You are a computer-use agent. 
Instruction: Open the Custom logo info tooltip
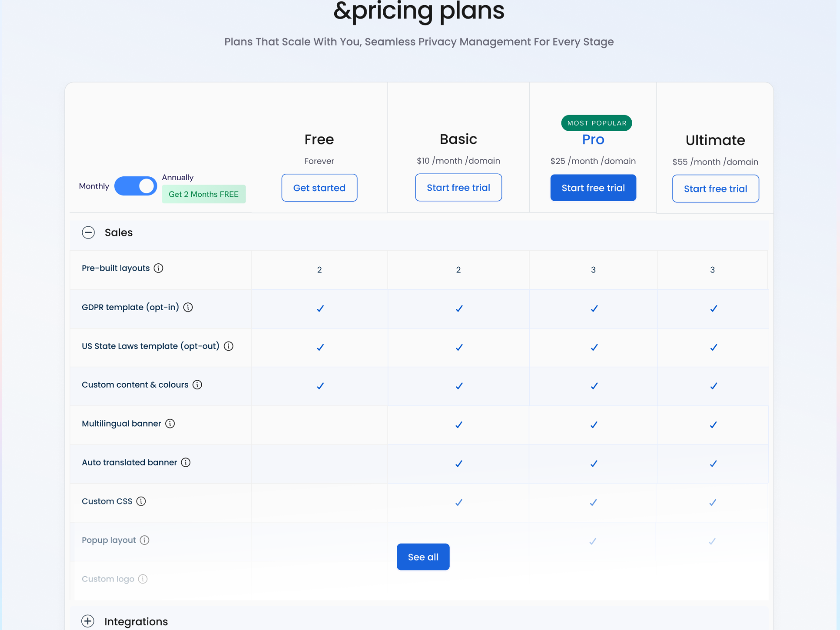pos(143,579)
